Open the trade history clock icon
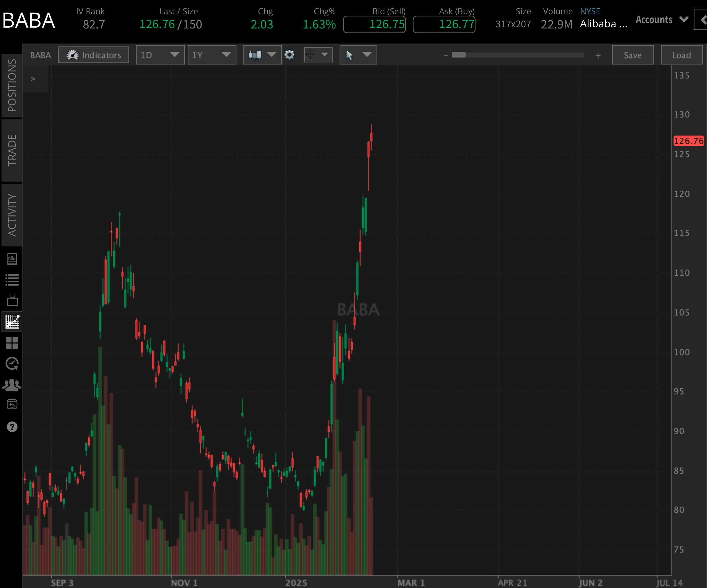 (x=12, y=364)
